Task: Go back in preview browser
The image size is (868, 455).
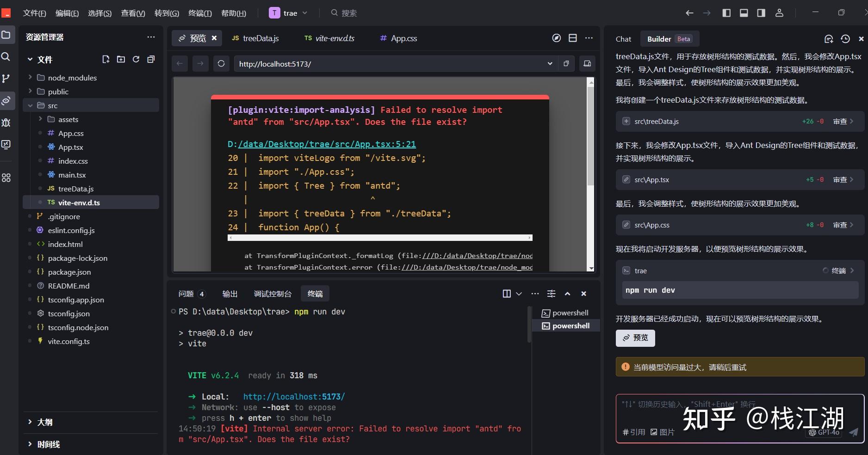Action: point(180,63)
